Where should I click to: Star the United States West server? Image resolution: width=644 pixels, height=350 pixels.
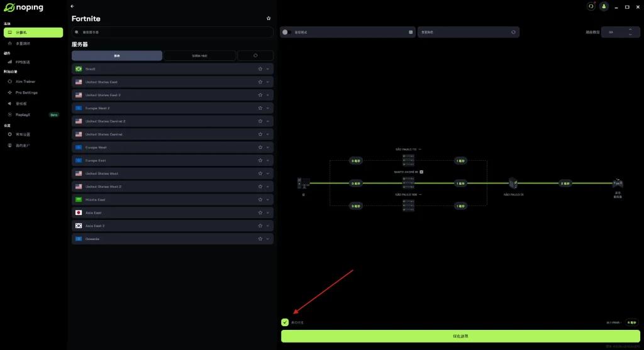point(260,173)
